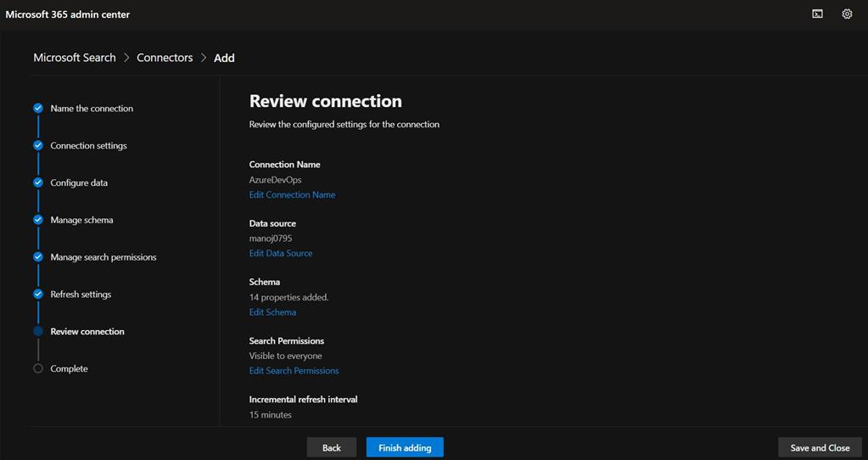The height and width of the screenshot is (460, 868).
Task: Click the Save and Close button
Action: click(820, 447)
